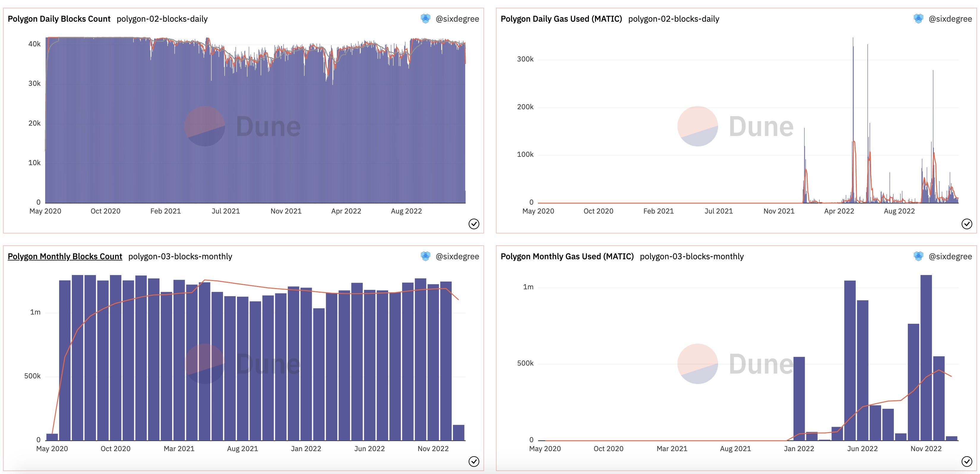Click query name polygon-03-blocks-monthly on Monthly Blocks Count
The height and width of the screenshot is (474, 980).
tap(180, 256)
